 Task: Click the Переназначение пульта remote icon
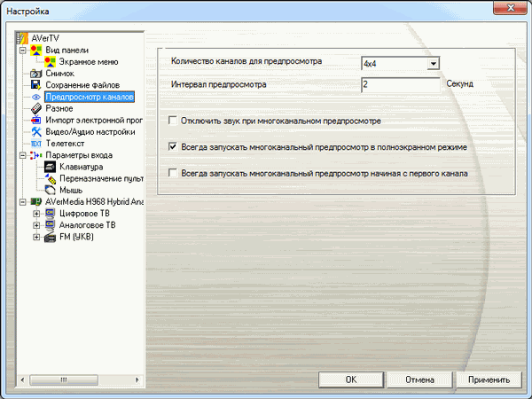point(51,178)
